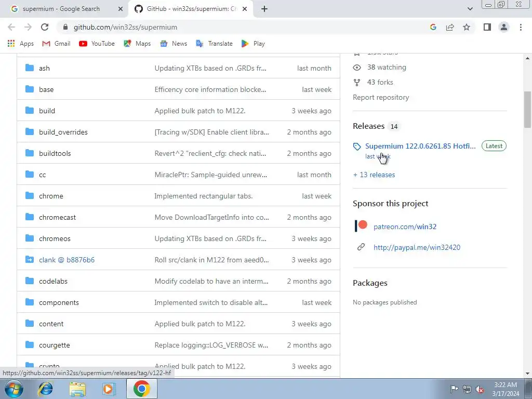Open Chrome's three-dot menu
The height and width of the screenshot is (399, 532).
point(521,27)
